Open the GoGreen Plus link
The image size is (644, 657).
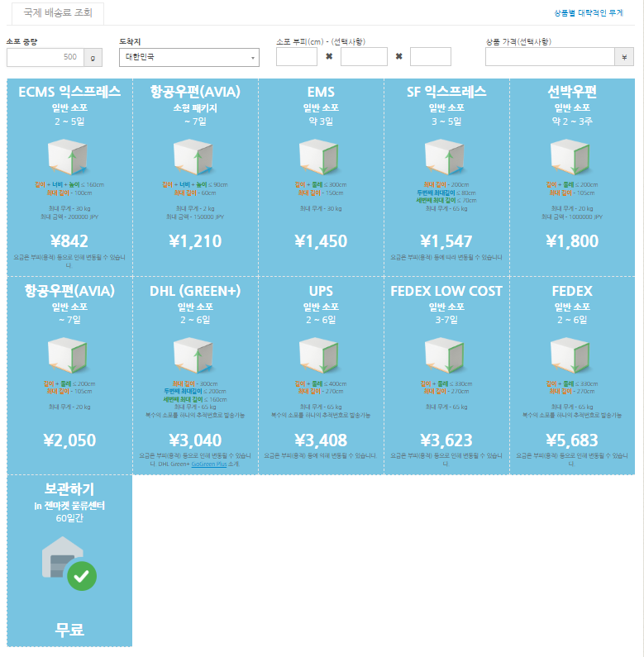(208, 464)
